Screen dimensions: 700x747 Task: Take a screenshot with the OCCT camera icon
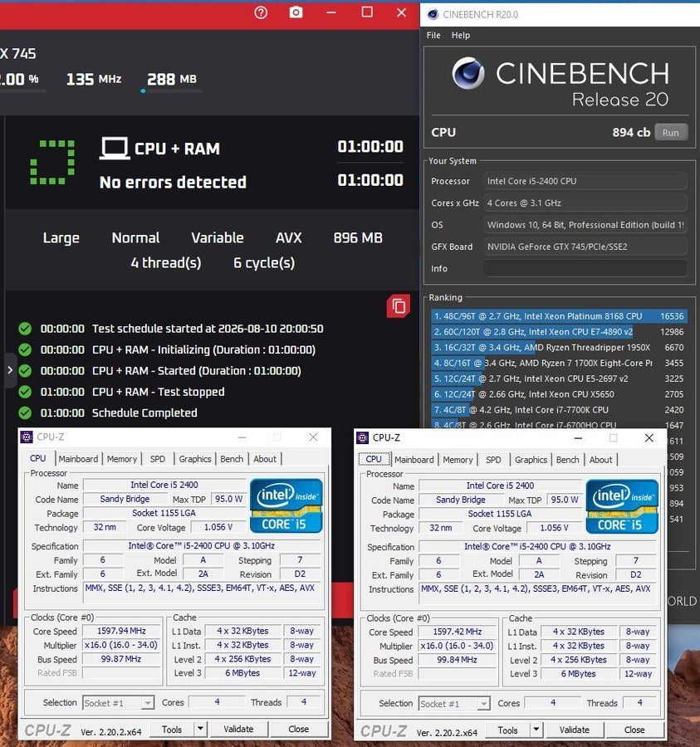[296, 12]
